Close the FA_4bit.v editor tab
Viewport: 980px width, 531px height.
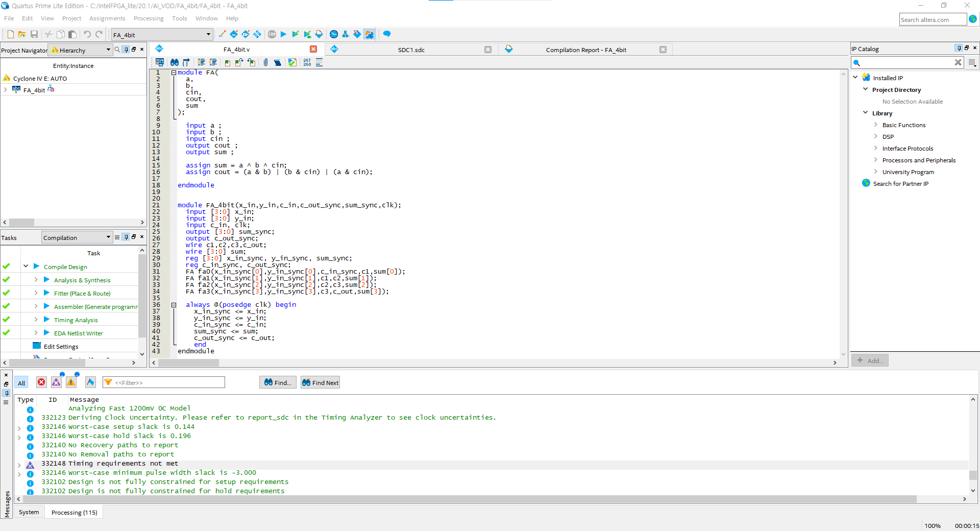click(x=313, y=49)
